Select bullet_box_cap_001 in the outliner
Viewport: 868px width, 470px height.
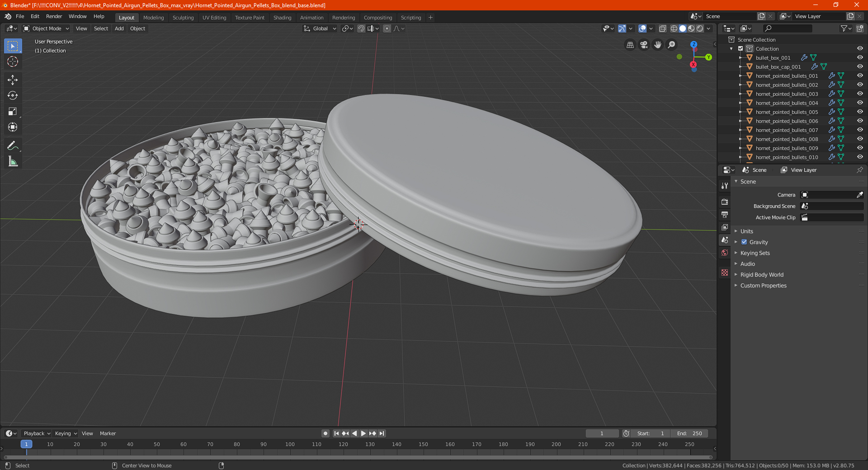[x=778, y=67]
